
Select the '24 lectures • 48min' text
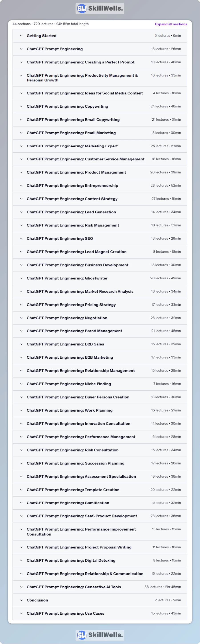click(x=166, y=107)
